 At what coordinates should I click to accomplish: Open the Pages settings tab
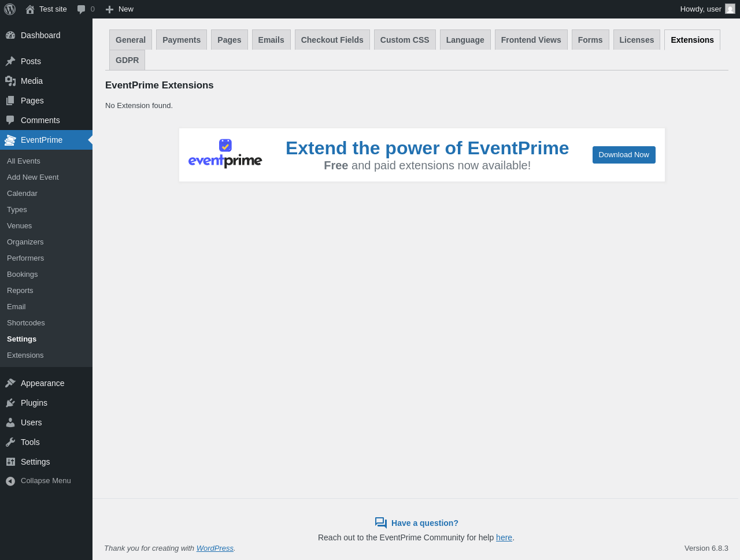230,40
